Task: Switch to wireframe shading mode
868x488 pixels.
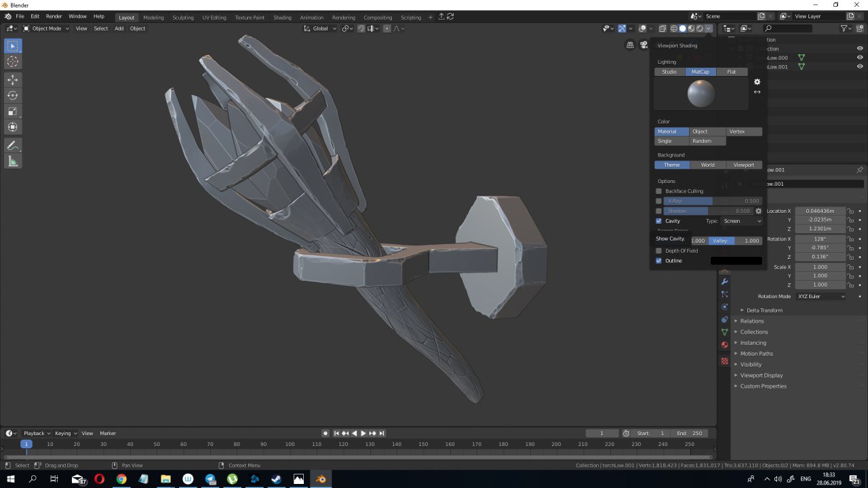Action: point(674,28)
